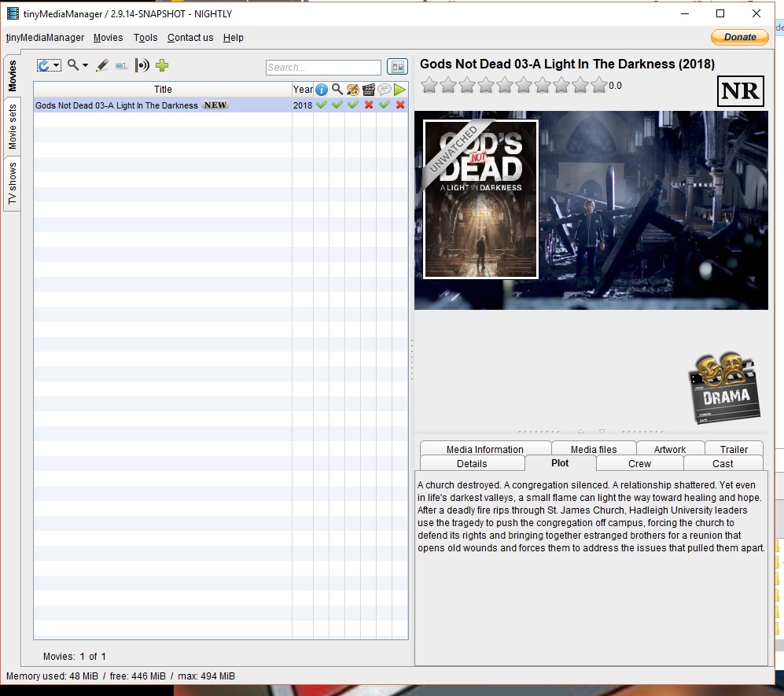This screenshot has width=784, height=696.
Task: Open the Artwork tab
Action: (670, 449)
